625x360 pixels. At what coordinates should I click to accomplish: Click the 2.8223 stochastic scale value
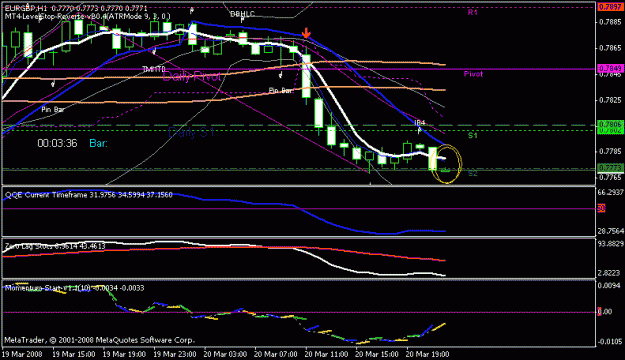click(x=609, y=273)
